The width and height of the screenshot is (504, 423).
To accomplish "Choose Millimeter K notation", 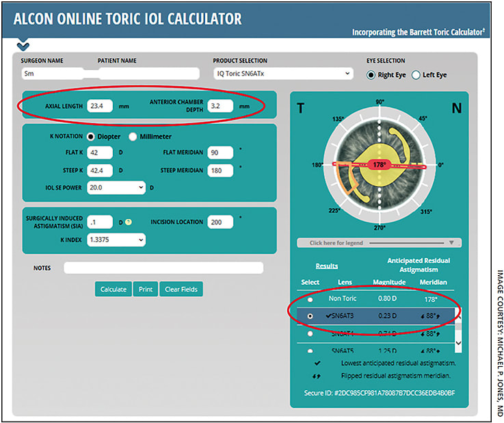I will pyautogui.click(x=133, y=137).
